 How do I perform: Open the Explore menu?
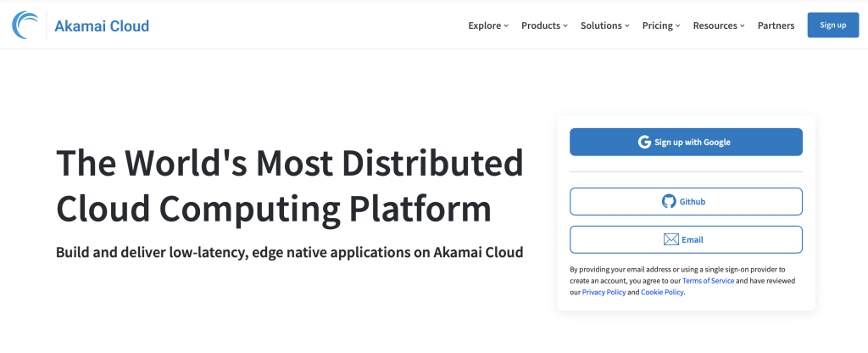pyautogui.click(x=488, y=25)
